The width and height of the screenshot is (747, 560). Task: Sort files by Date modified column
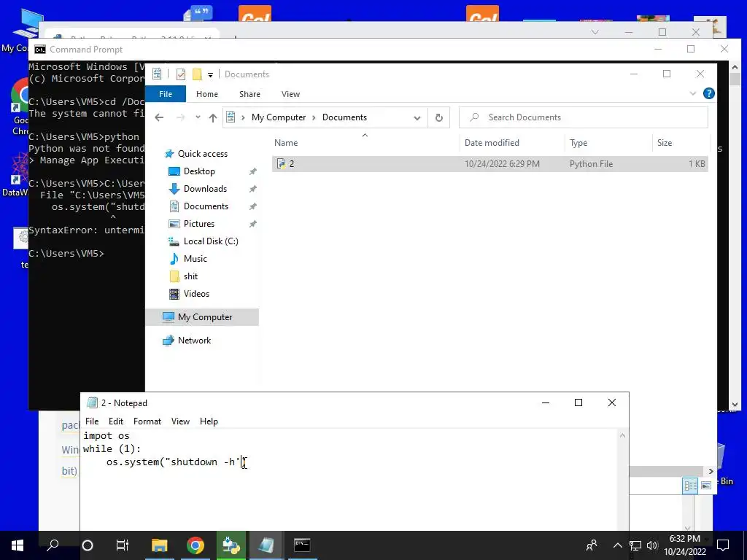(492, 143)
